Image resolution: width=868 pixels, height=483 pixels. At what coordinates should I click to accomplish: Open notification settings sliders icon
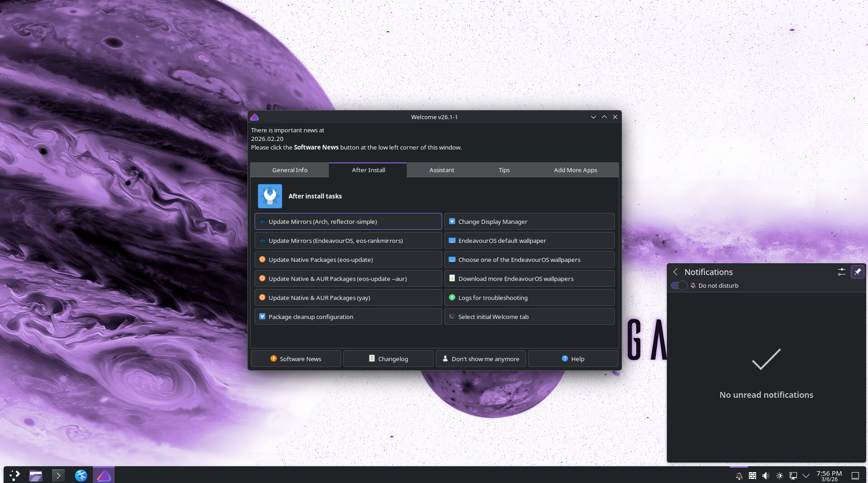pos(841,272)
